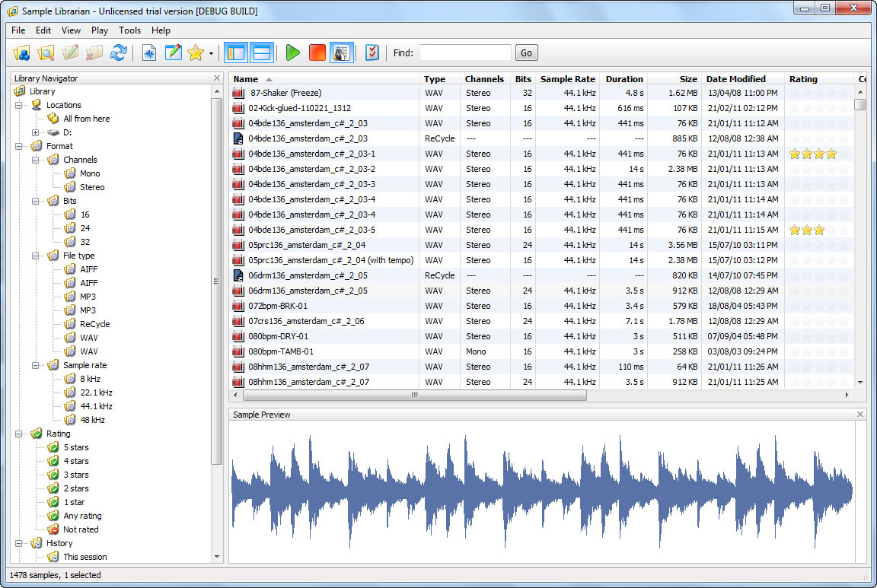
Task: Click the 44.1 kHz folder icon
Action: (x=70, y=406)
